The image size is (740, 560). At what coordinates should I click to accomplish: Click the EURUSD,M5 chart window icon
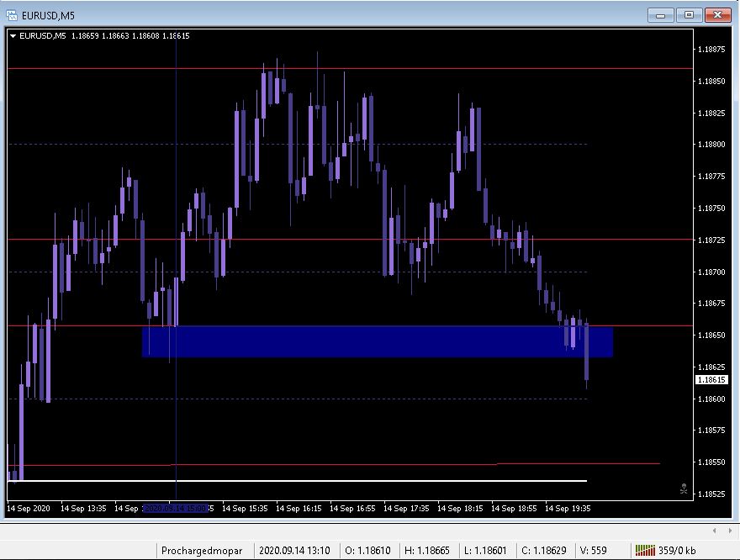[12, 16]
